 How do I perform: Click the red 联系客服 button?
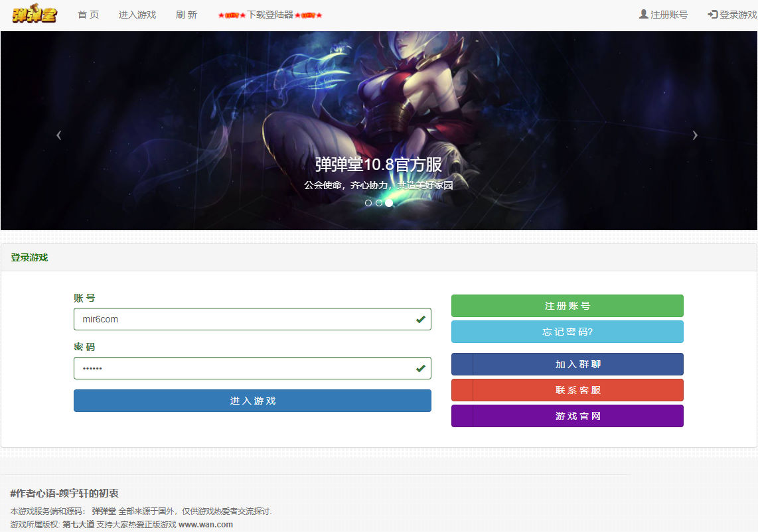click(568, 391)
